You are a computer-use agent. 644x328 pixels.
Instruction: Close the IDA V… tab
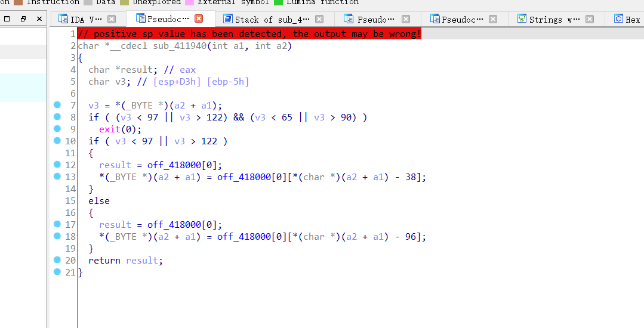(x=111, y=19)
